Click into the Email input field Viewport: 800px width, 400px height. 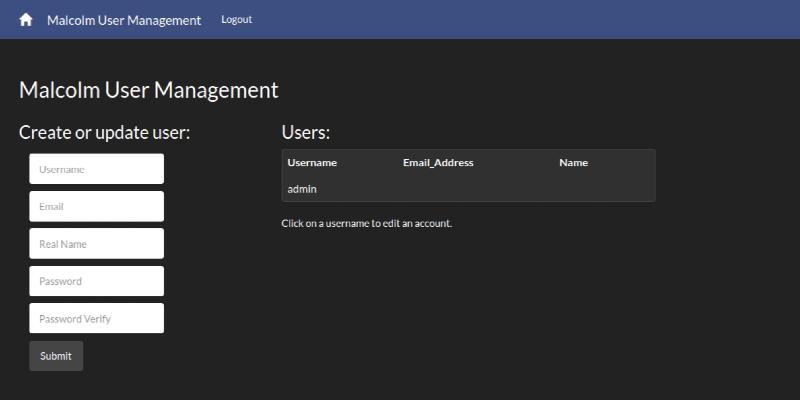pyautogui.click(x=96, y=207)
